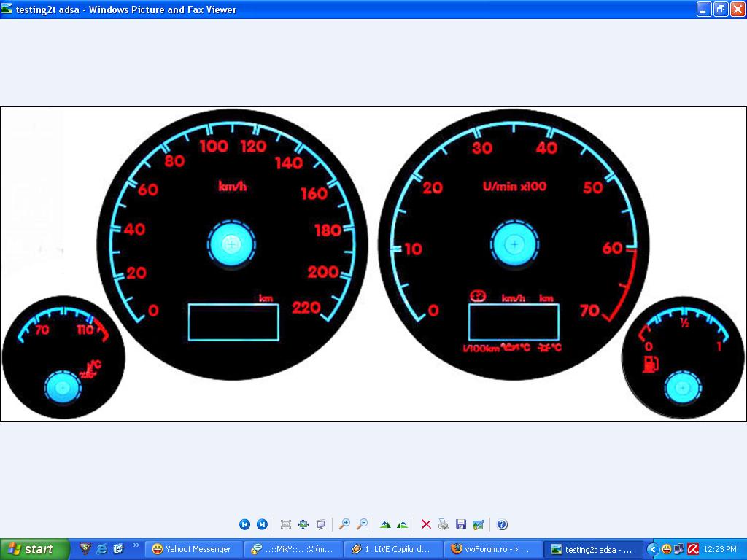
Task: Start the slide show
Action: 320,524
